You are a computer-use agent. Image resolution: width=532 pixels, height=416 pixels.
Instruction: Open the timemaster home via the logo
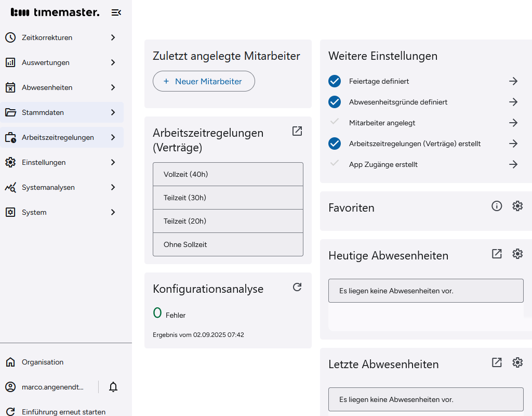click(x=55, y=12)
